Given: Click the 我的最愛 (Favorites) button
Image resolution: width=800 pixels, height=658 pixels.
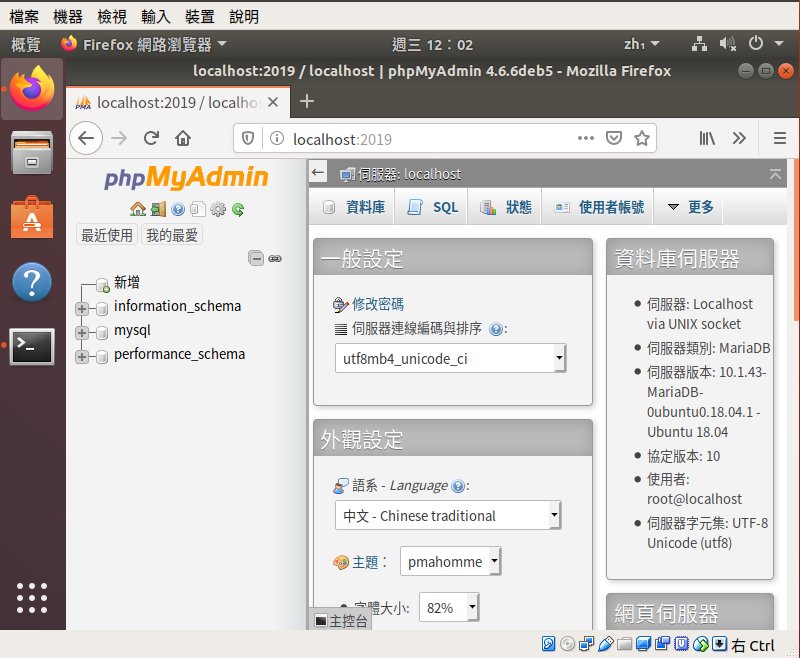Looking at the screenshot, I should pyautogui.click(x=172, y=235).
